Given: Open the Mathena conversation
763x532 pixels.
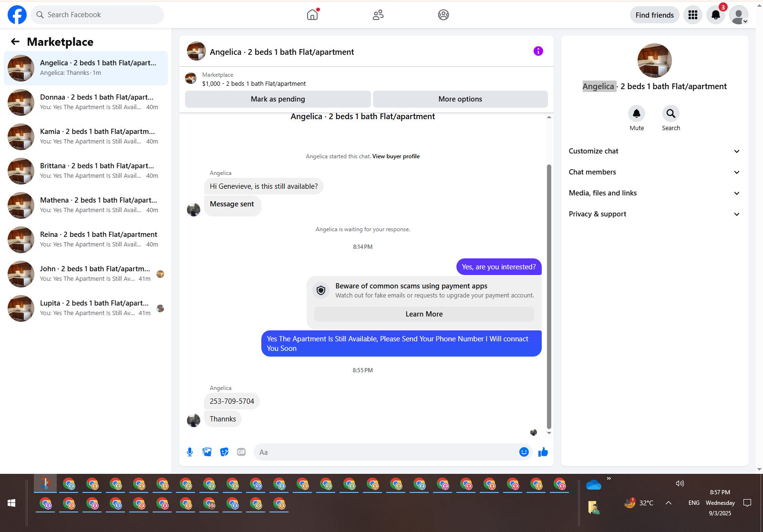Looking at the screenshot, I should [86, 205].
